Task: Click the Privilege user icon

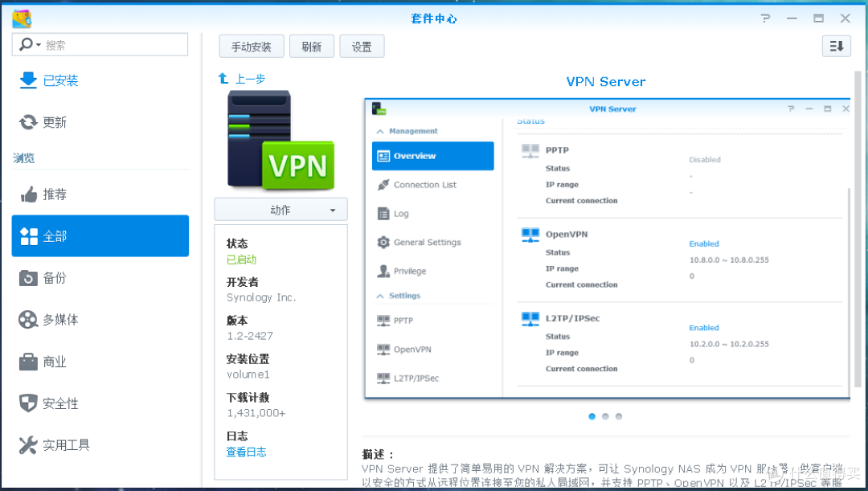Action: click(x=383, y=272)
